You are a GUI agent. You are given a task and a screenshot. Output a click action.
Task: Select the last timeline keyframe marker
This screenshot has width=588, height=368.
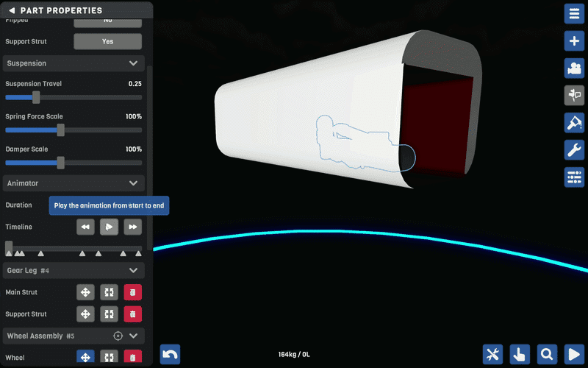138,254
